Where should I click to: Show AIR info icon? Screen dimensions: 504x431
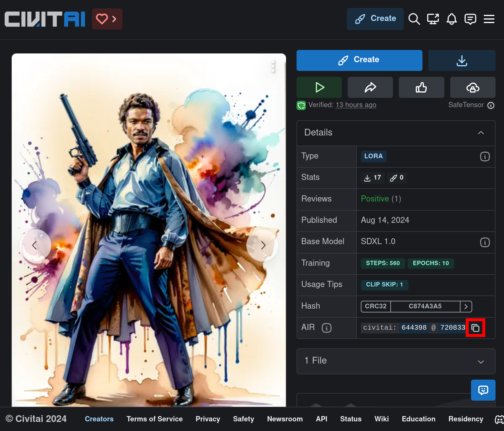tap(327, 328)
